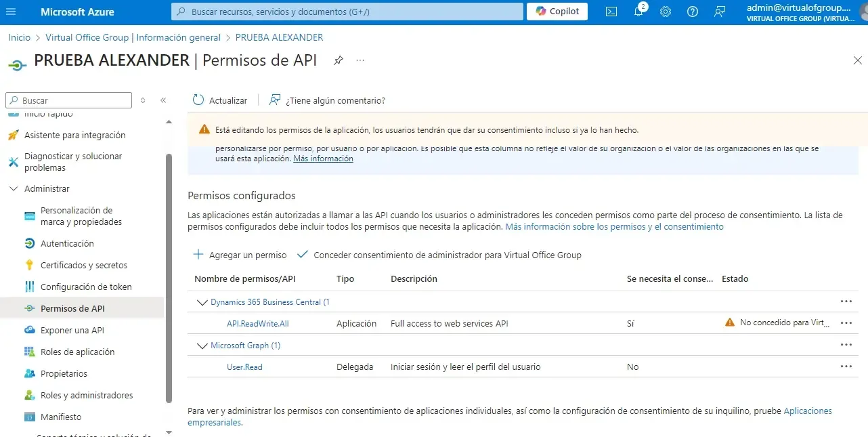Click the Copilot button
The width and height of the screenshot is (868, 437).
[x=557, y=12]
